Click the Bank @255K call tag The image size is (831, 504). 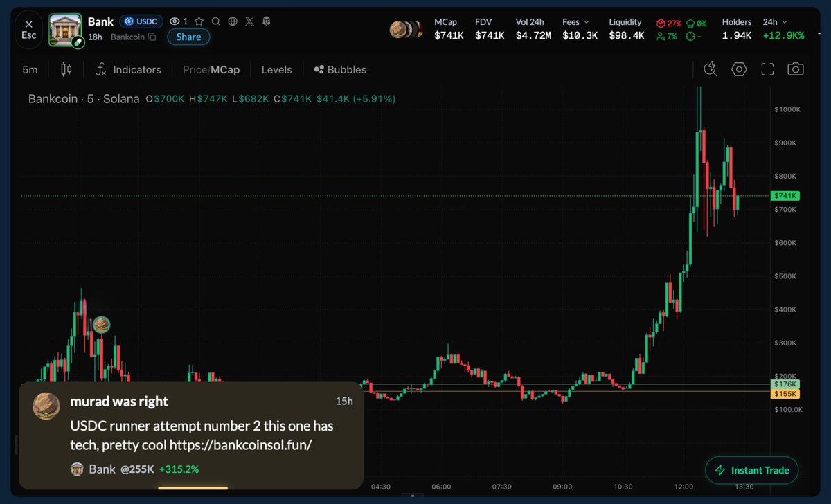pyautogui.click(x=112, y=469)
